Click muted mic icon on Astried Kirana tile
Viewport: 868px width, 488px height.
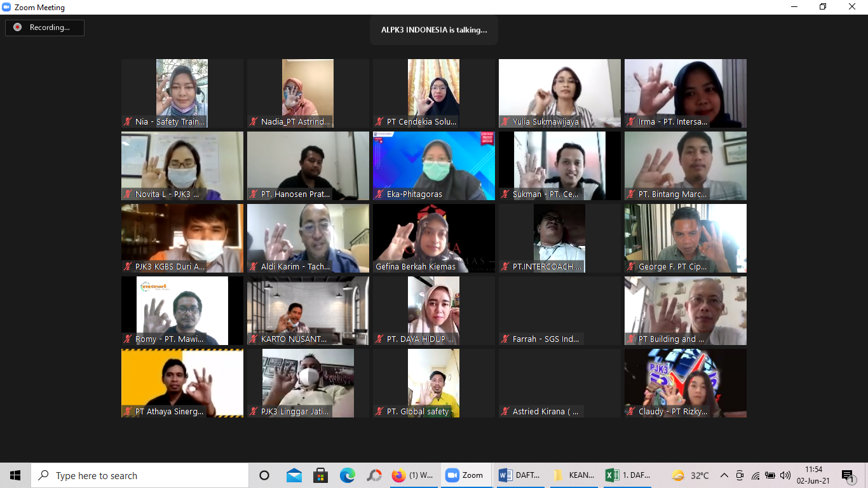(x=505, y=412)
